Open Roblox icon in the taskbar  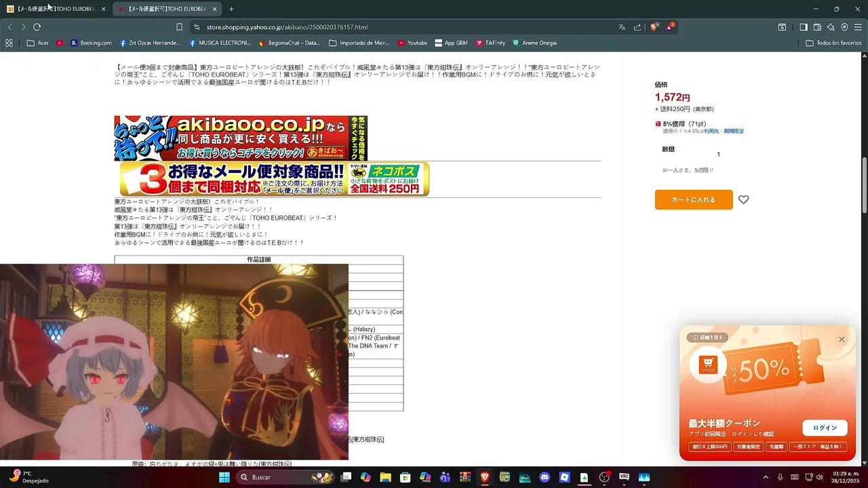click(x=564, y=477)
